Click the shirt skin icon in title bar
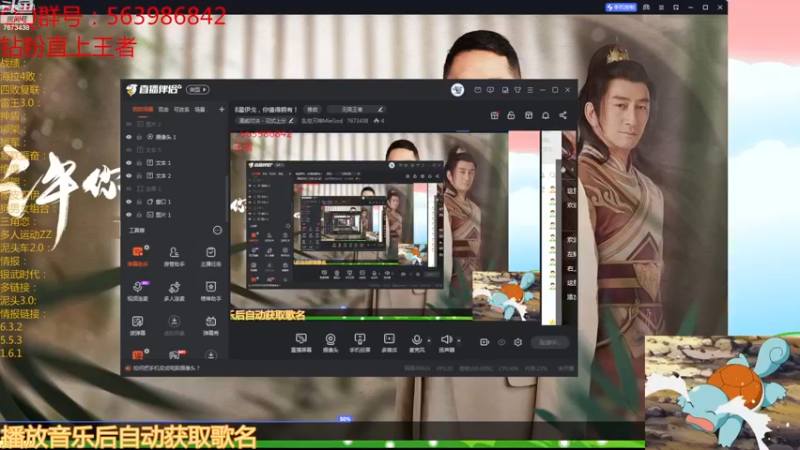The width and height of the screenshot is (800, 450). (517, 90)
